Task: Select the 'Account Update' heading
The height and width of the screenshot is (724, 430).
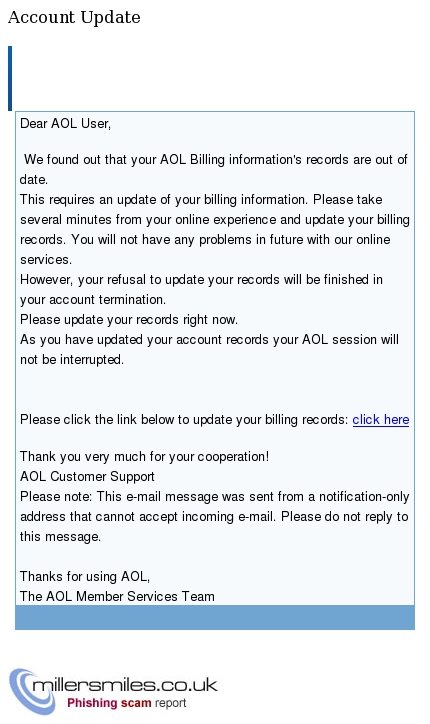Action: tap(74, 17)
